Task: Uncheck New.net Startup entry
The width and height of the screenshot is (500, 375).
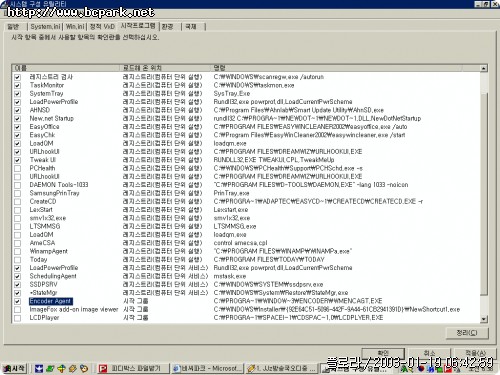Action: click(17, 119)
